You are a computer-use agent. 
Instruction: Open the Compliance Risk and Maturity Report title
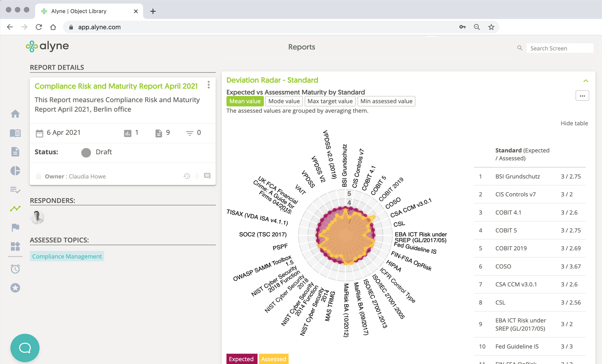pos(116,86)
